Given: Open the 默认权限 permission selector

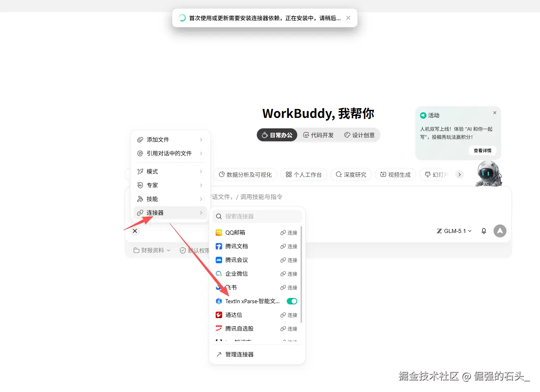Looking at the screenshot, I should pyautogui.click(x=194, y=250).
